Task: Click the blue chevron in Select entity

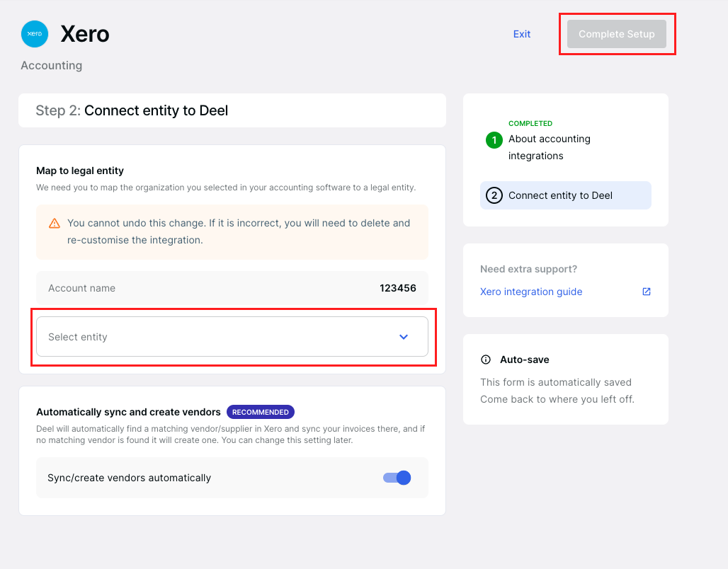Action: 404,337
